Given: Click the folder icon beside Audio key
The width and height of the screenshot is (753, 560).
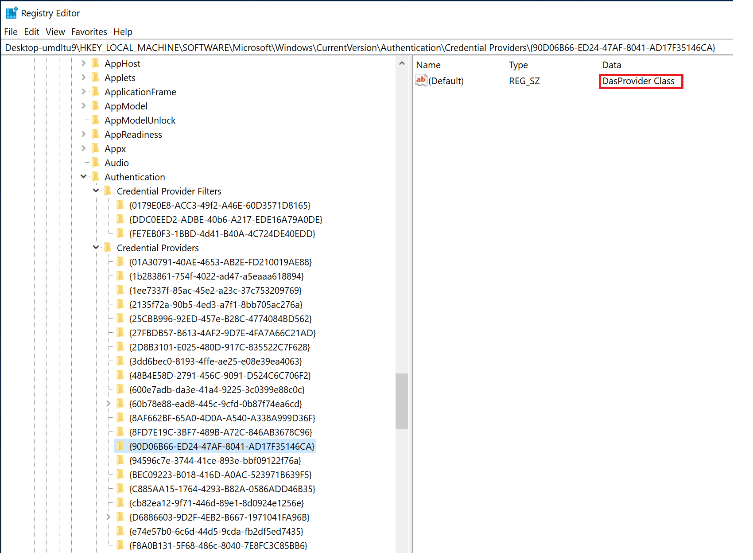Looking at the screenshot, I should tap(96, 163).
